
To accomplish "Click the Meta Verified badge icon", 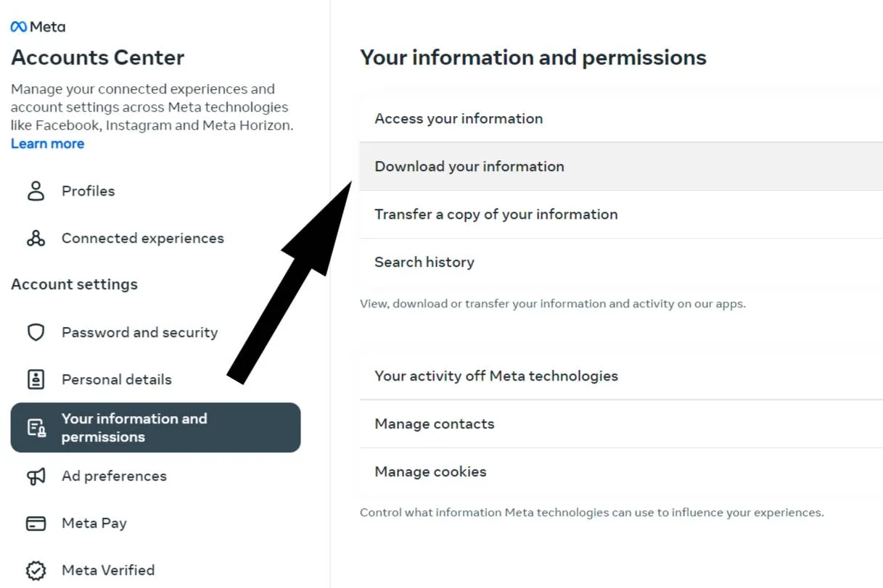I will point(35,570).
